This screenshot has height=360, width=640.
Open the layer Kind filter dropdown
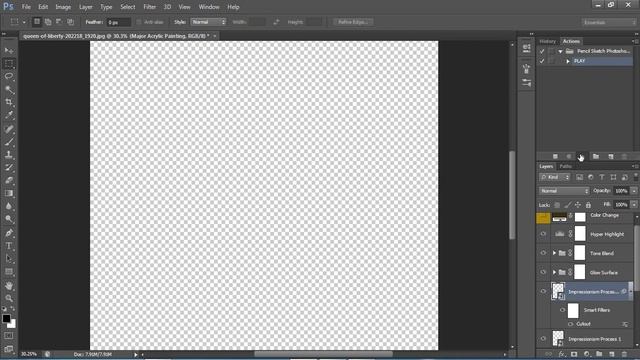click(x=555, y=177)
